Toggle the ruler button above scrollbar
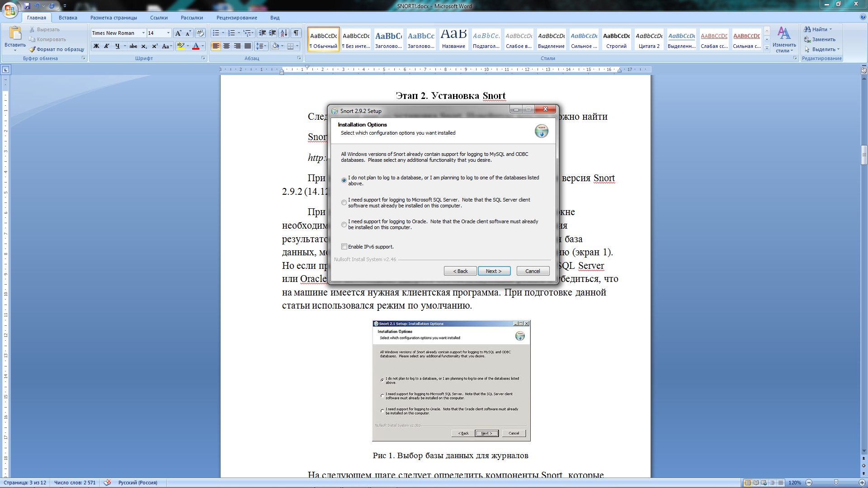This screenshot has height=488, width=868. point(864,70)
